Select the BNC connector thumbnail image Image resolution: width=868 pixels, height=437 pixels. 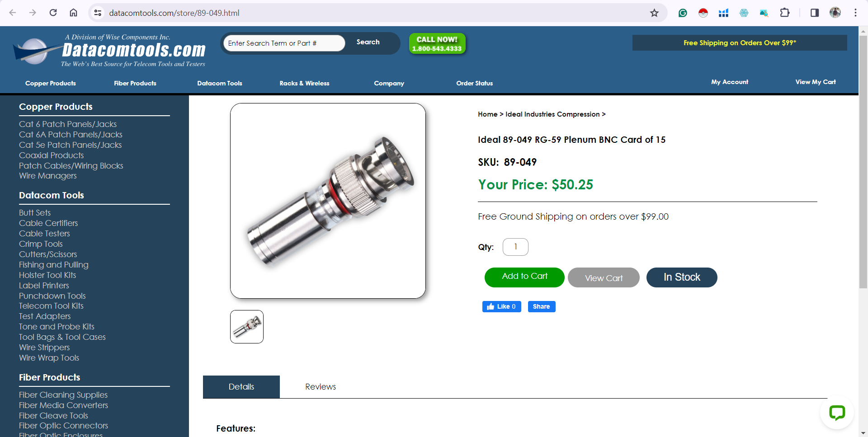pos(247,327)
